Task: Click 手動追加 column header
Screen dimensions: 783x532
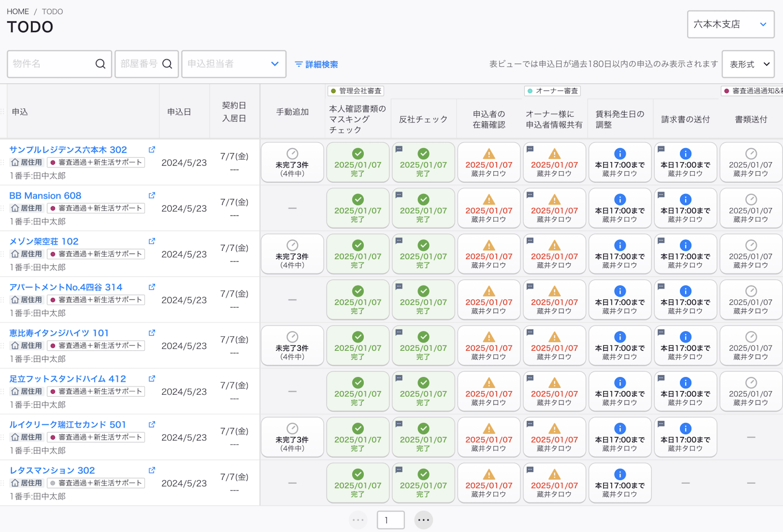Action: tap(292, 112)
